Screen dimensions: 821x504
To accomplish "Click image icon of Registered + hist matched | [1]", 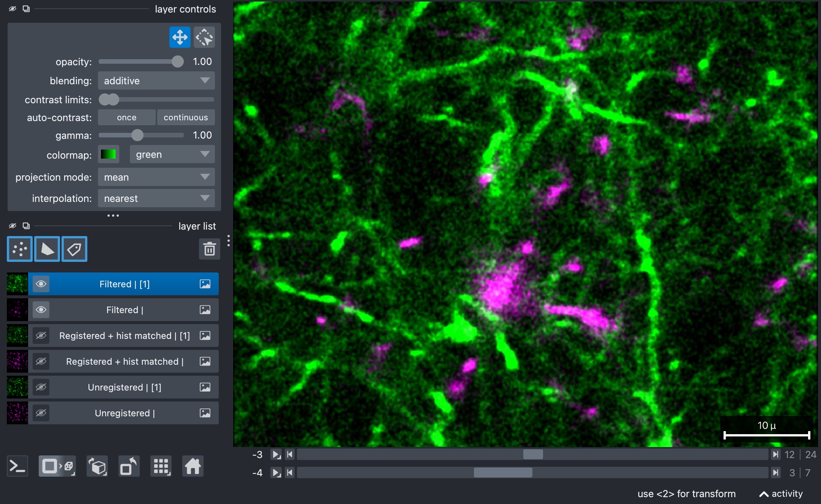I will 205,335.
